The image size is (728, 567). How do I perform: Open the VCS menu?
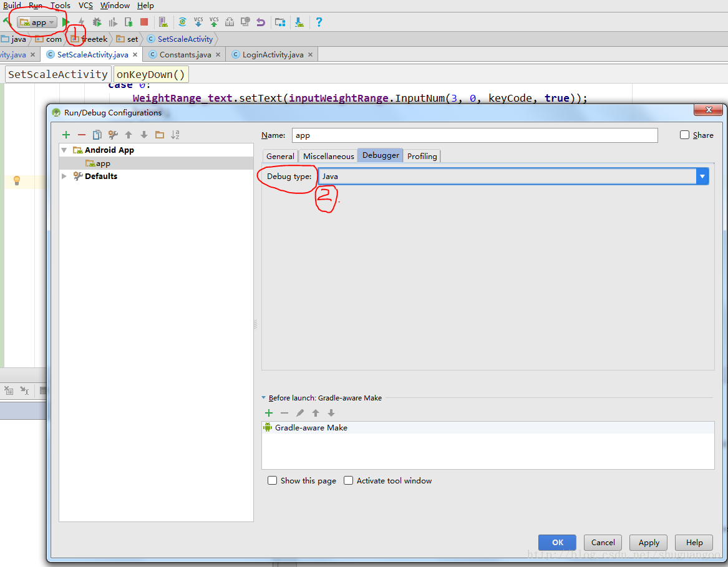(x=86, y=6)
